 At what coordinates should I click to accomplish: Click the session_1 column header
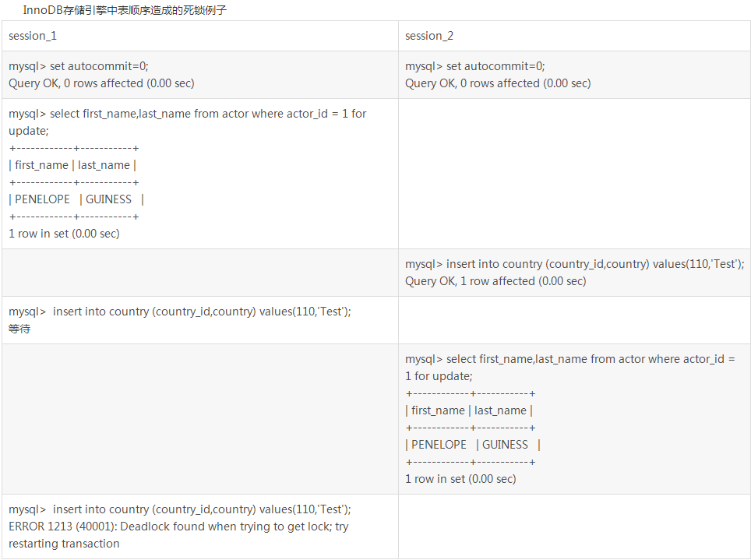tap(33, 36)
